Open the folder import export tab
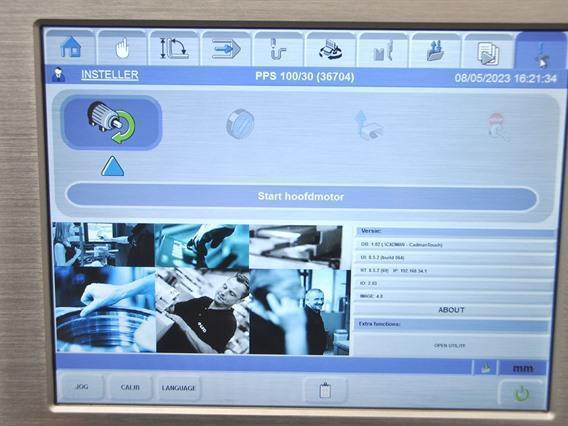 [435, 51]
